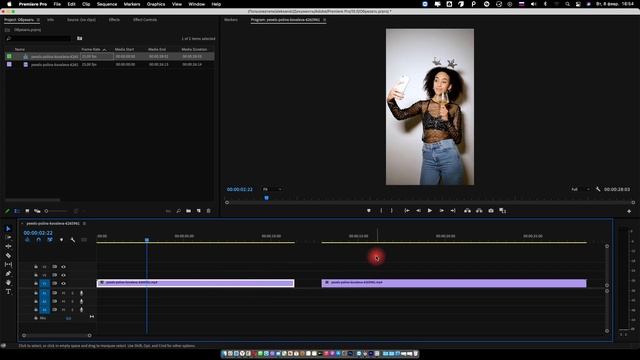Select the Slip tool

pyautogui.click(x=8, y=264)
